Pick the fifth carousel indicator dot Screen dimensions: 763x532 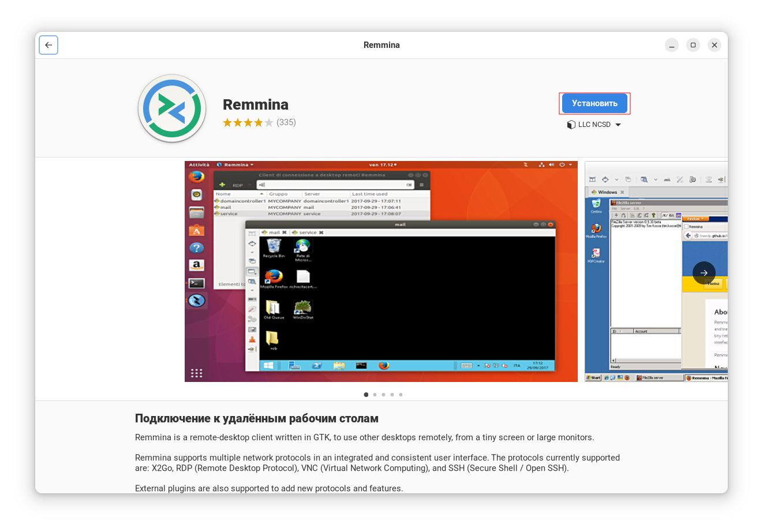coord(401,395)
